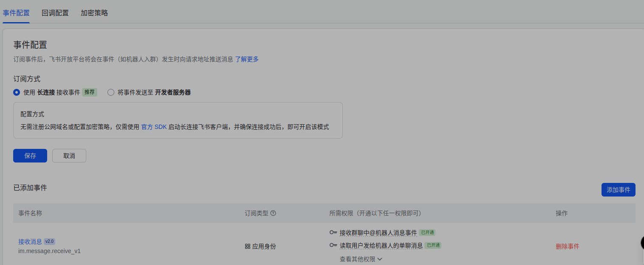
Task: Click 已开通 badge next to 读取用户发给机器人的单聊消息
Action: pos(433,245)
